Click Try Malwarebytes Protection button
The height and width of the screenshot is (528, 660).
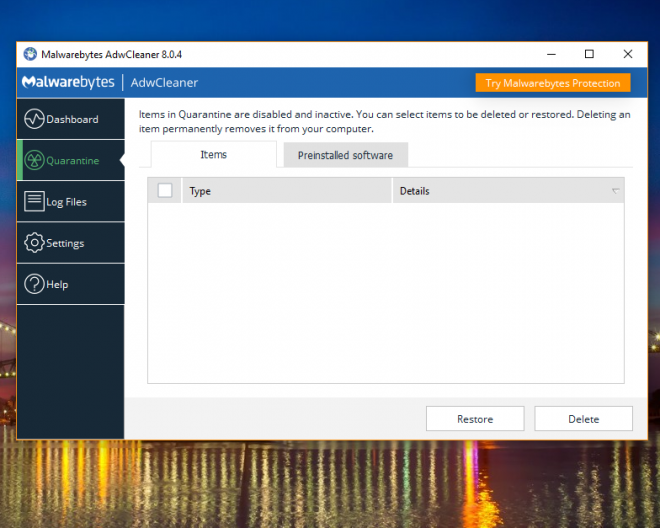pyautogui.click(x=553, y=83)
